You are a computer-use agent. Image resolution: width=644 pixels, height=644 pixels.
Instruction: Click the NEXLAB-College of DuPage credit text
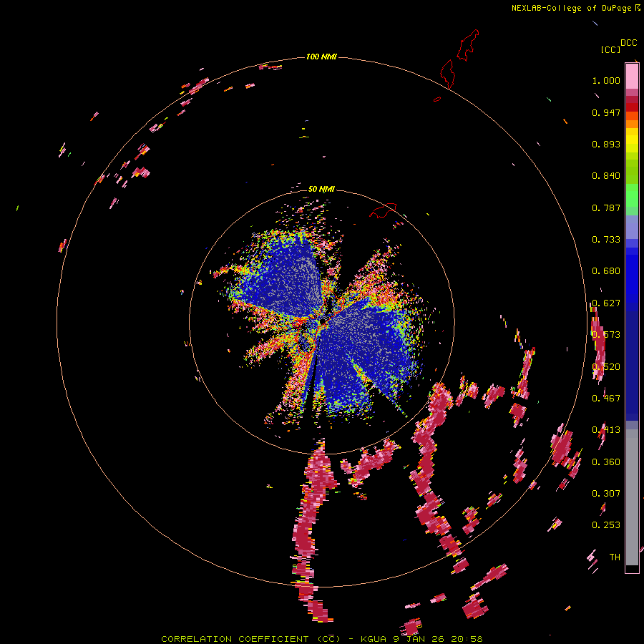pyautogui.click(x=575, y=8)
